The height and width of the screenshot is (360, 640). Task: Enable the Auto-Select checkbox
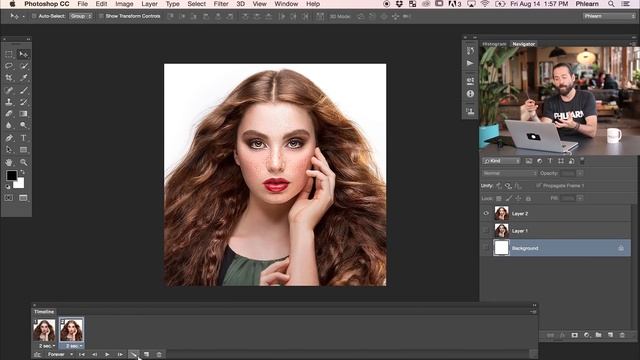[x=34, y=16]
